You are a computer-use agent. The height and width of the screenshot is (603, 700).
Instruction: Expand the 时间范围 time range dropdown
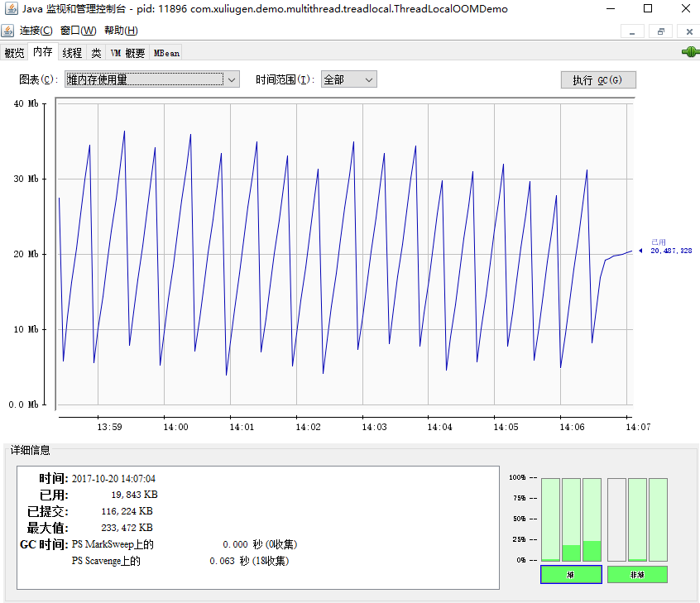[x=348, y=79]
